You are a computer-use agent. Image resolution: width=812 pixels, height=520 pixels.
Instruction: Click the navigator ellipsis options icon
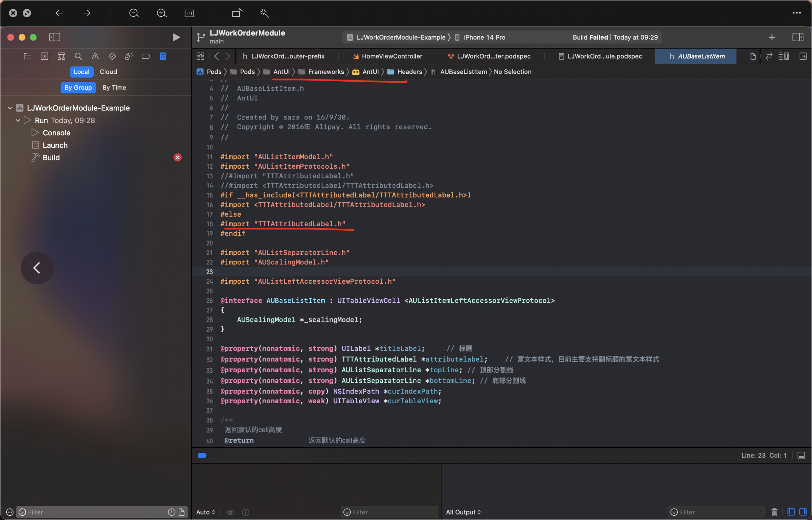[x=10, y=512]
